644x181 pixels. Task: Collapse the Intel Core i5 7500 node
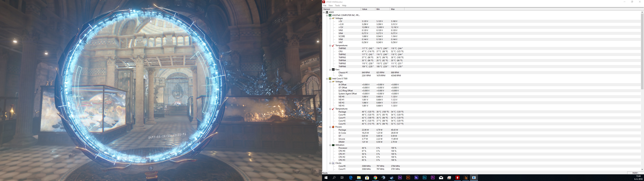pos(327,78)
